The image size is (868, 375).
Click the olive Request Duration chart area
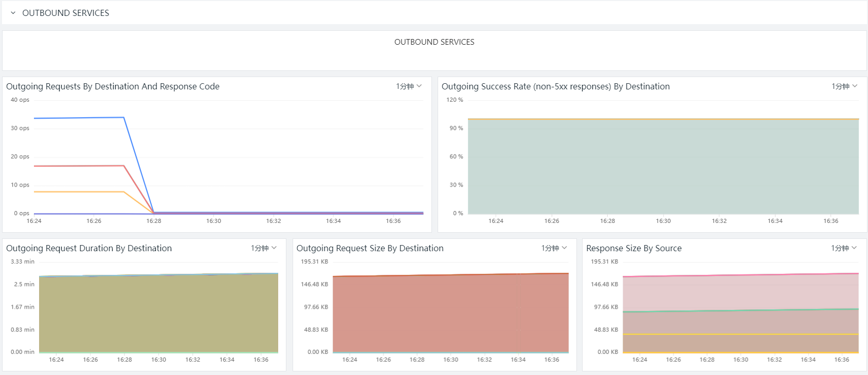(x=158, y=313)
